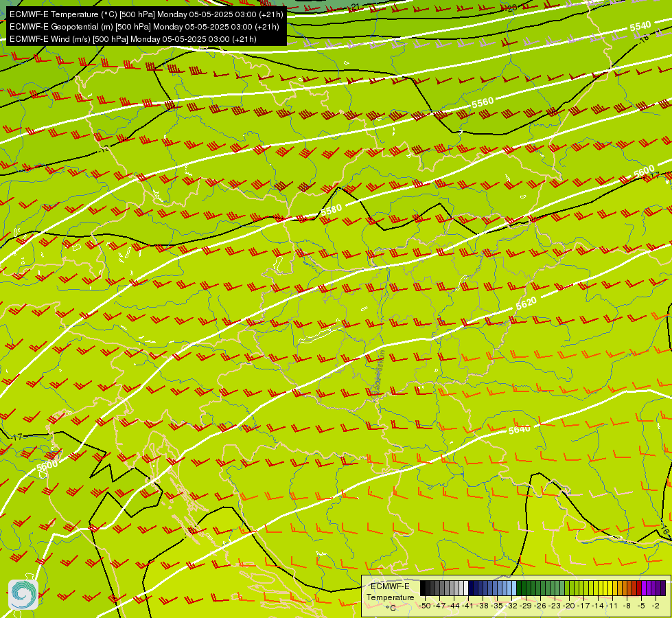Click the -29 value in the temperature legend
This screenshot has height=618, width=672.
(525, 606)
